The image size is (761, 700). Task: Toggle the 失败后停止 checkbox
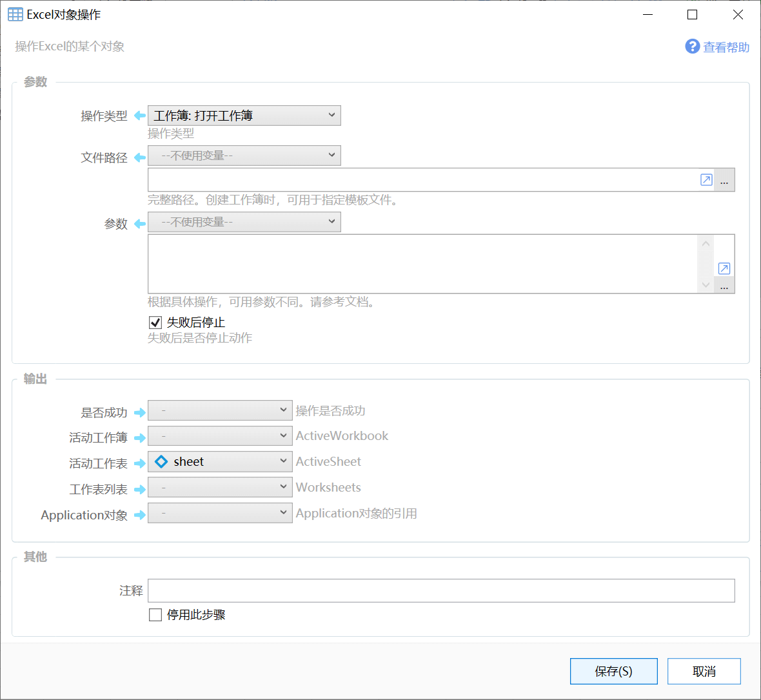pyautogui.click(x=155, y=323)
